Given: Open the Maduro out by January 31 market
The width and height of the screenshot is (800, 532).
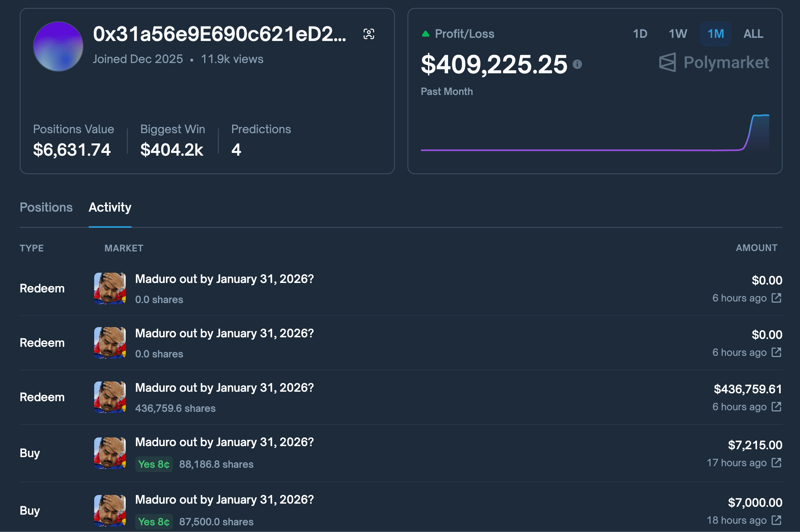Looking at the screenshot, I should [x=225, y=279].
